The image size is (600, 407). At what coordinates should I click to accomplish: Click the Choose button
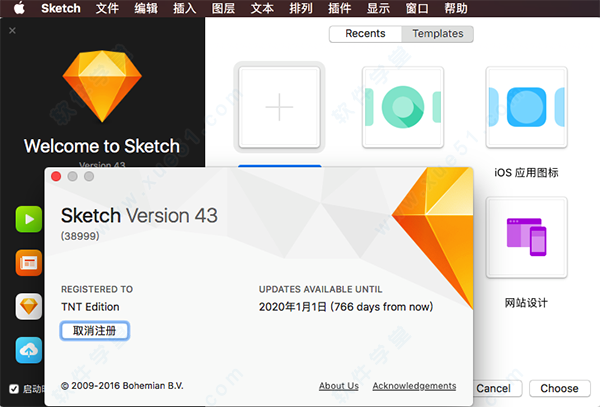tap(559, 389)
